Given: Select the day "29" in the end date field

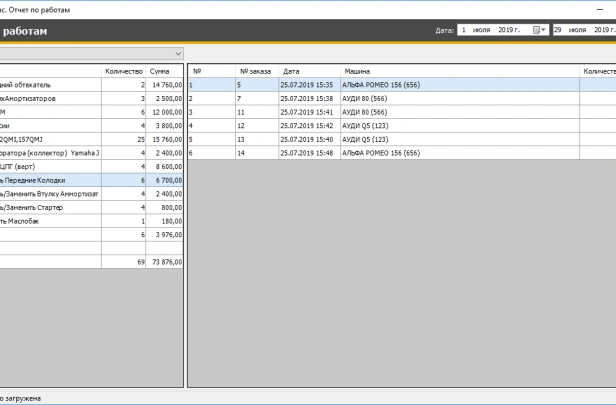Looking at the screenshot, I should pyautogui.click(x=559, y=30).
